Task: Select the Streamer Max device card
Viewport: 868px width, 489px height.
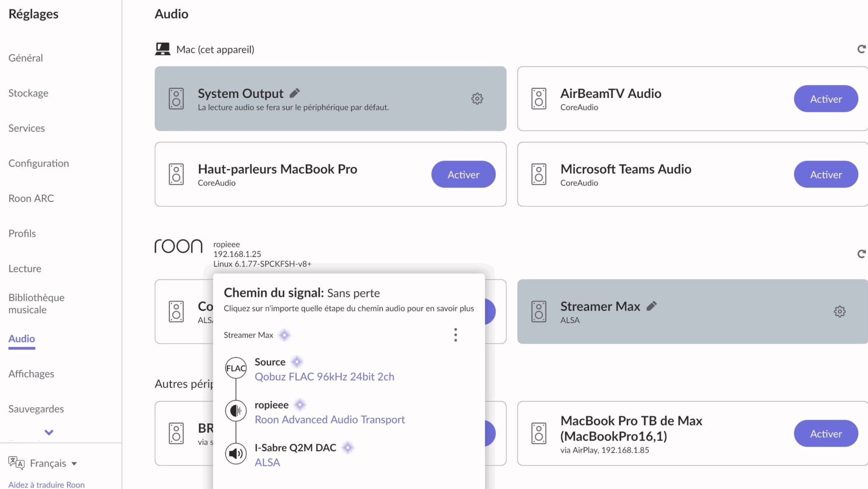Action: (693, 311)
